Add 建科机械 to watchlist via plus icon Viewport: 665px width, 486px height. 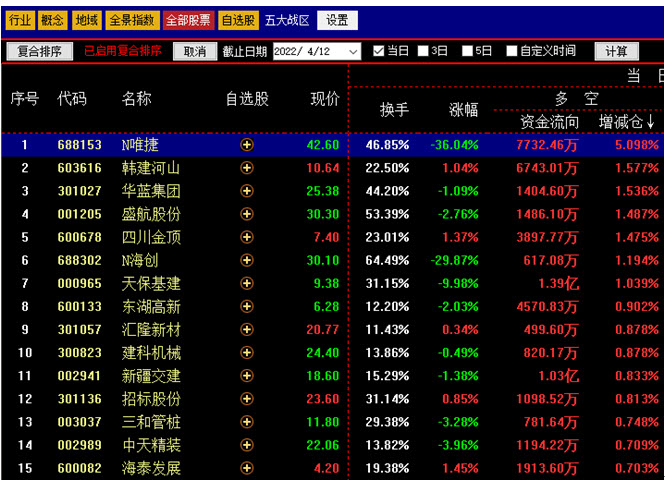pos(246,352)
